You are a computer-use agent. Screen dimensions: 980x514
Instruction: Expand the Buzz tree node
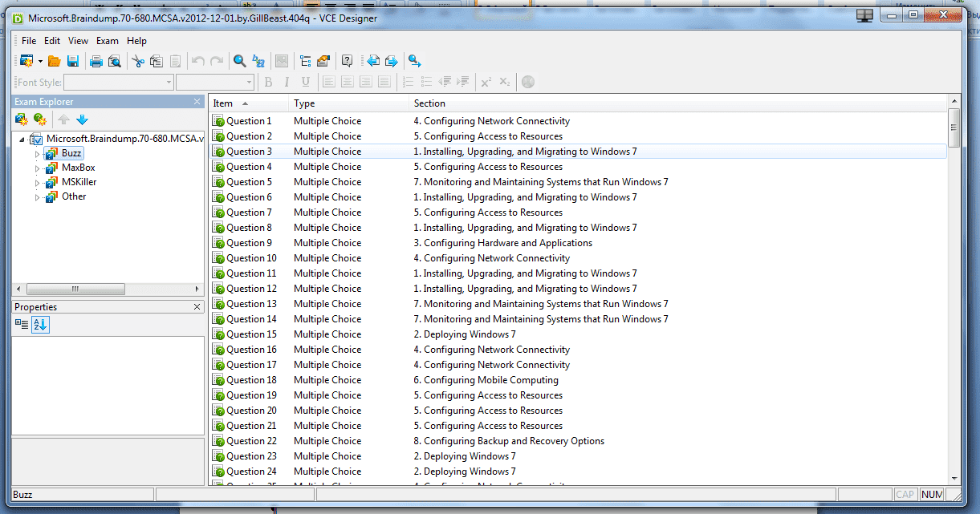tap(37, 153)
